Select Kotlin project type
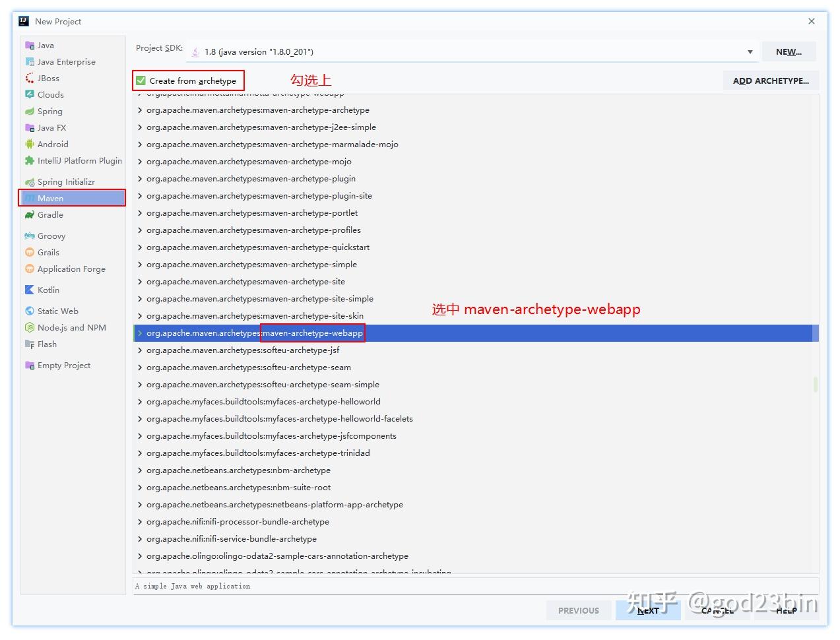 coord(73,290)
